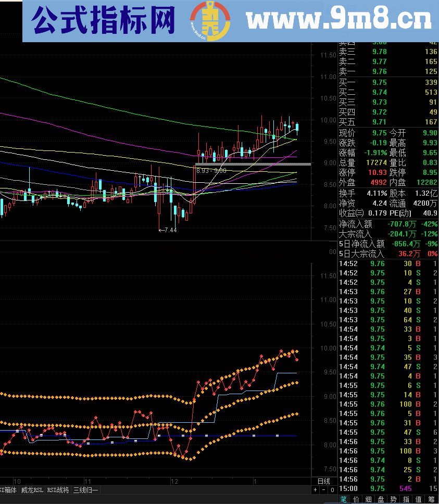This screenshot has height=504, width=439.
Task: Click the 日线 daily period label
Action: pos(323,481)
